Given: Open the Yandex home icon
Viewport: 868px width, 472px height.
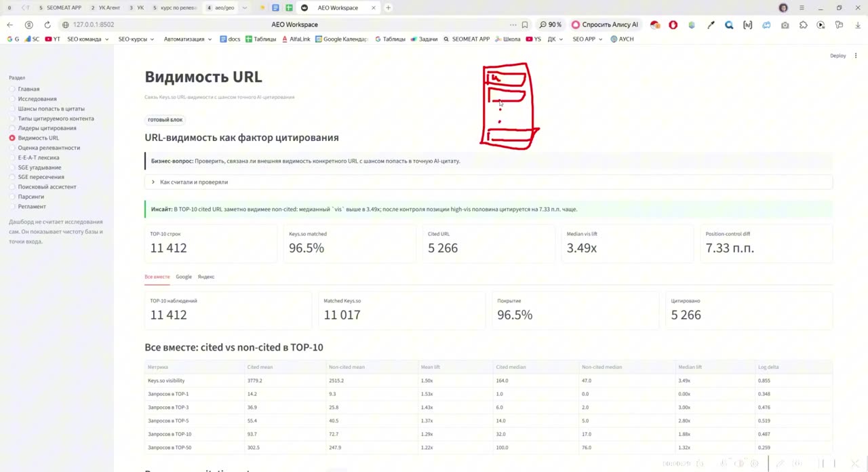Looking at the screenshot, I should click(28, 24).
